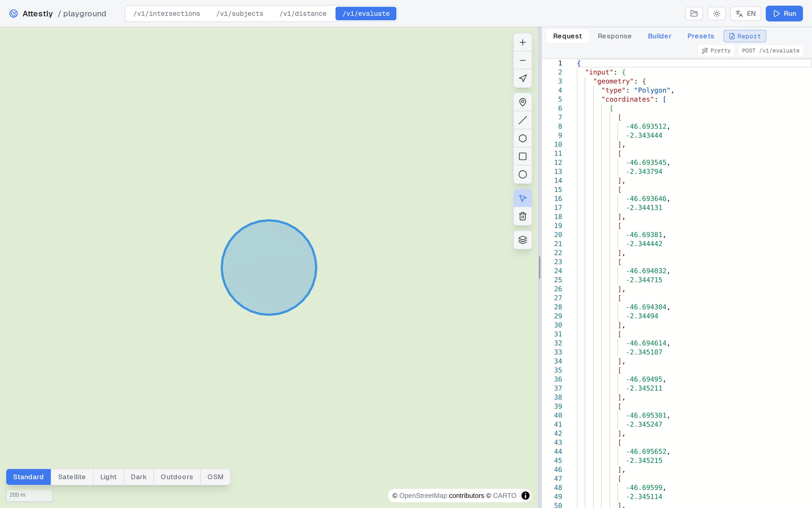Click the "input" key on line 2
The image size is (812, 508).
(599, 72)
